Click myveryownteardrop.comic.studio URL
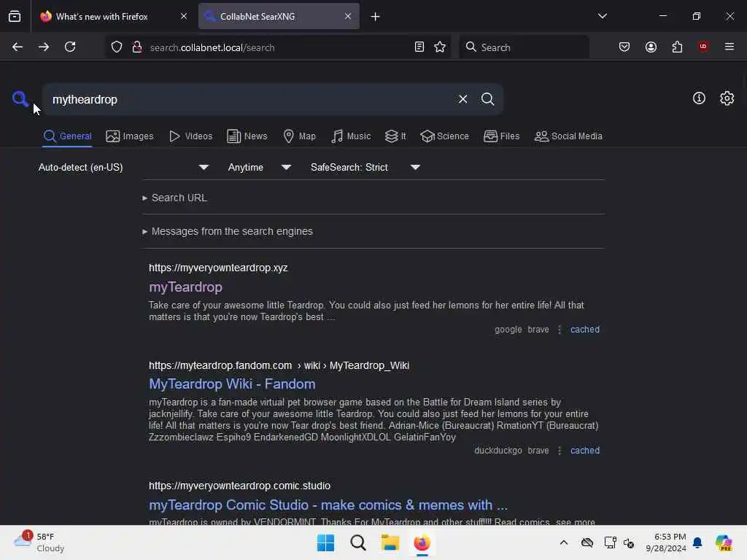The height and width of the screenshot is (560, 747). click(x=239, y=486)
